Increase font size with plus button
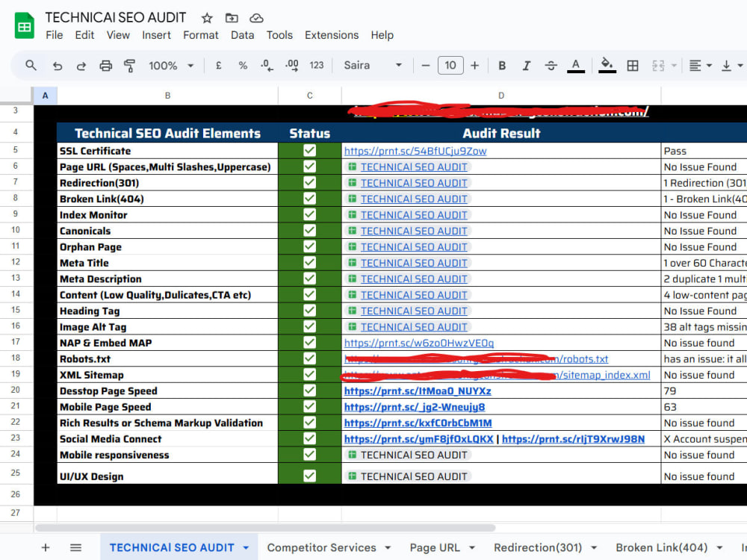 pos(474,66)
